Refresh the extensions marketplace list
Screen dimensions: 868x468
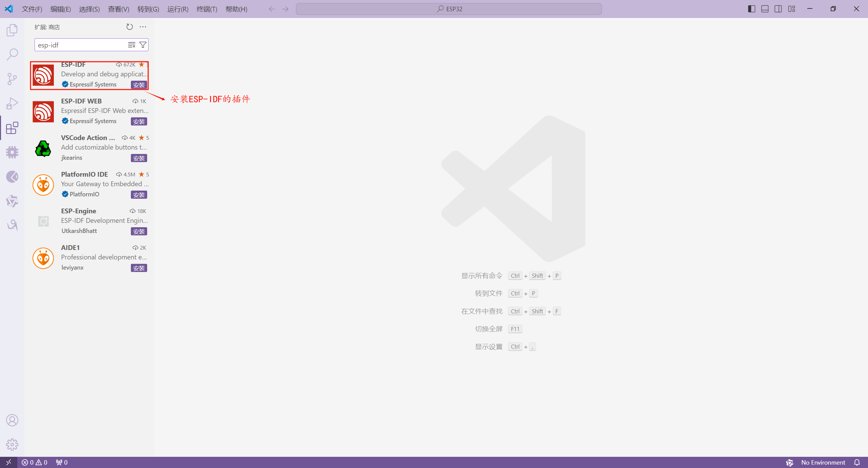click(130, 27)
